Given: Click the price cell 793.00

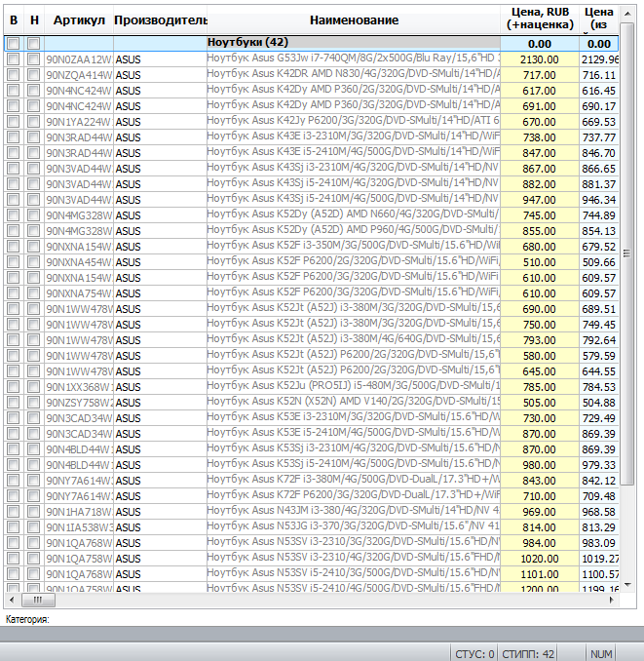Looking at the screenshot, I should pos(540,340).
